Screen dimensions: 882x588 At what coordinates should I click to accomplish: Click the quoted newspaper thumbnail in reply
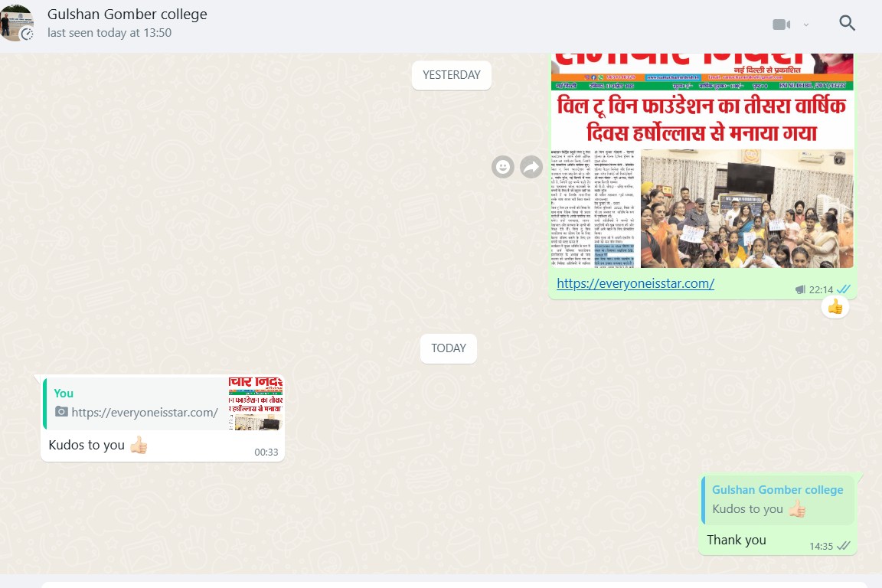tap(256, 403)
